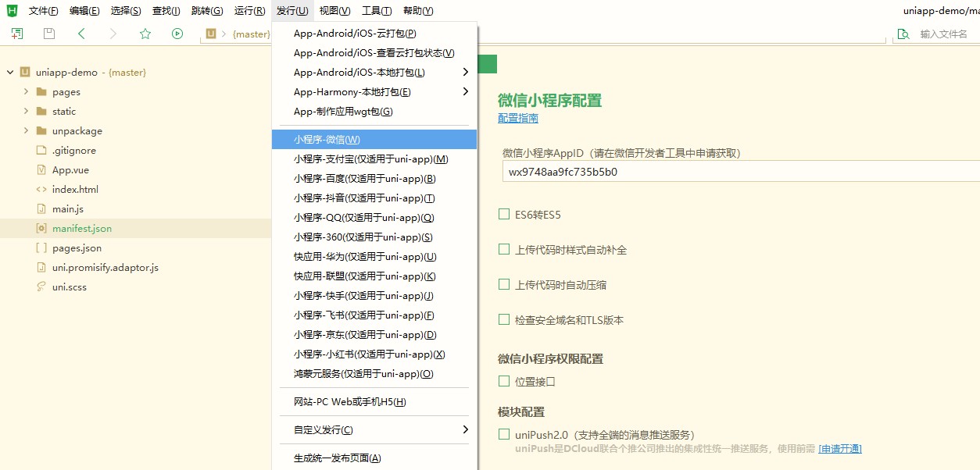The image size is (980, 470).
Task: Click the index.html file icon
Action: pyautogui.click(x=41, y=190)
